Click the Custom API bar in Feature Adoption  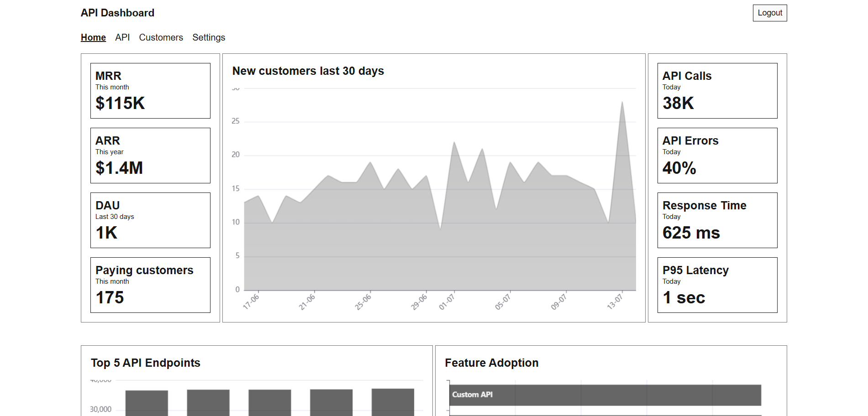click(605, 395)
